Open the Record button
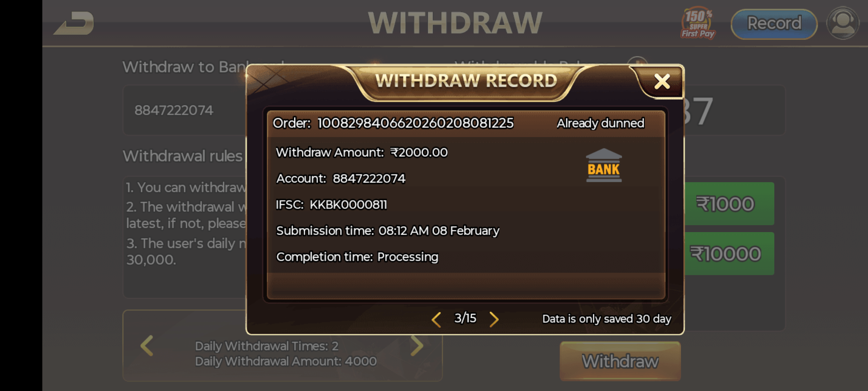The height and width of the screenshot is (391, 868). pos(774,24)
